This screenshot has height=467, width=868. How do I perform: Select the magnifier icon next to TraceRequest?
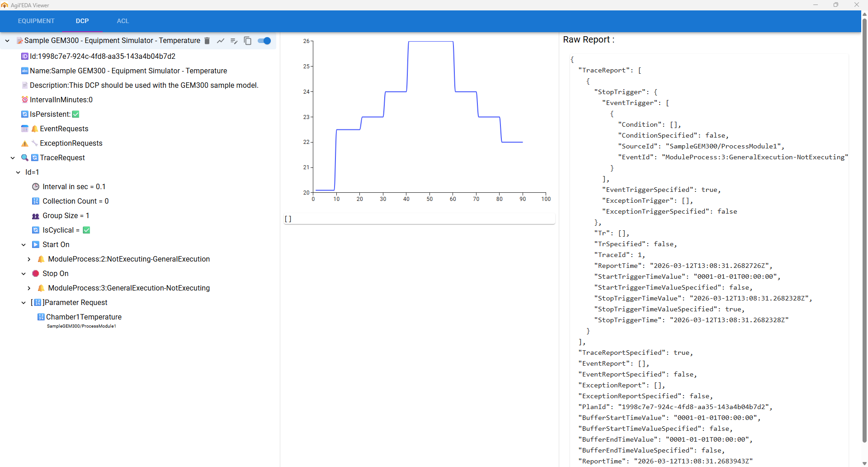[24, 157]
